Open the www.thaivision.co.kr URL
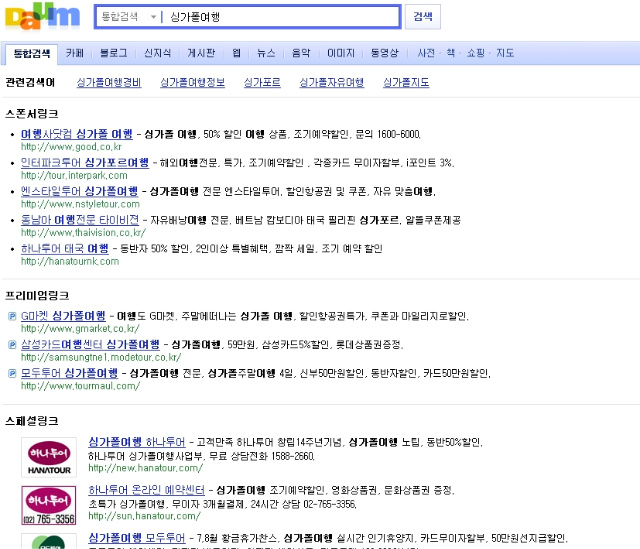This screenshot has height=549, width=640. tap(83, 233)
